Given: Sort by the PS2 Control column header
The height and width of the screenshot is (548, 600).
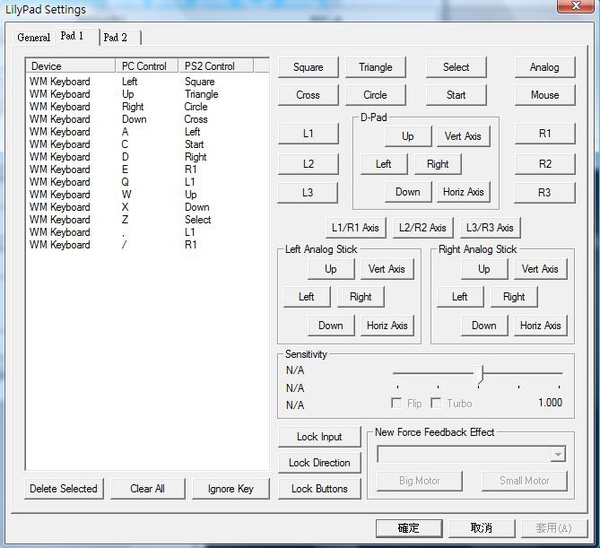Looking at the screenshot, I should pyautogui.click(x=216, y=66).
